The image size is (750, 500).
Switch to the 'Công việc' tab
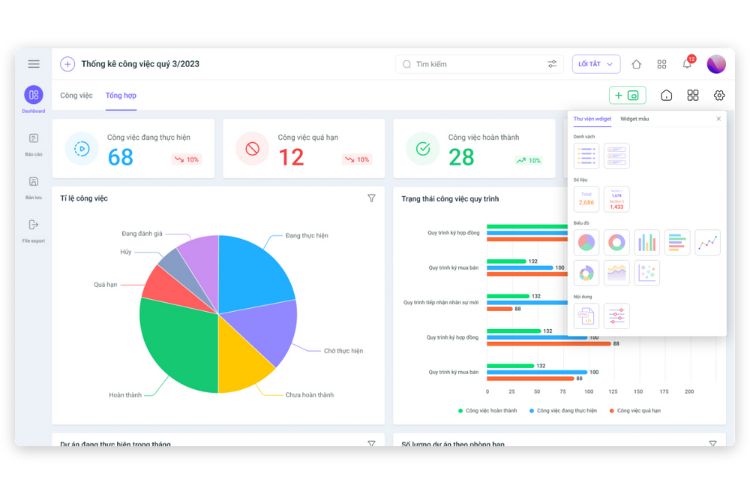[x=76, y=96]
